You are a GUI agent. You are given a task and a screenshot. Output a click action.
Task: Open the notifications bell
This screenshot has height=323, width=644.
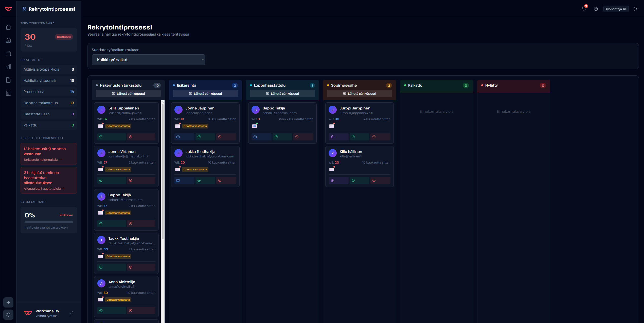[583, 9]
